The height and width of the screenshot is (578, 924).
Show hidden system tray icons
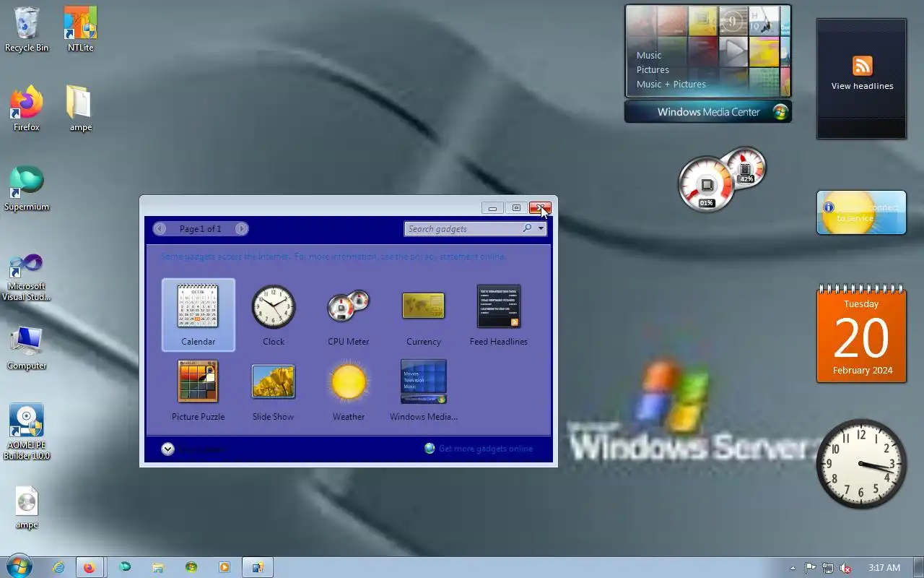tap(793, 568)
